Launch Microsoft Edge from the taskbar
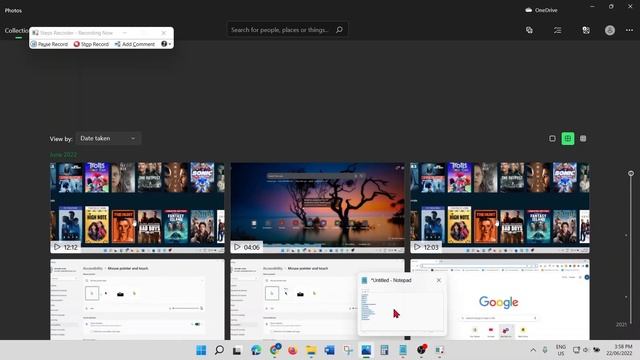 click(x=256, y=350)
